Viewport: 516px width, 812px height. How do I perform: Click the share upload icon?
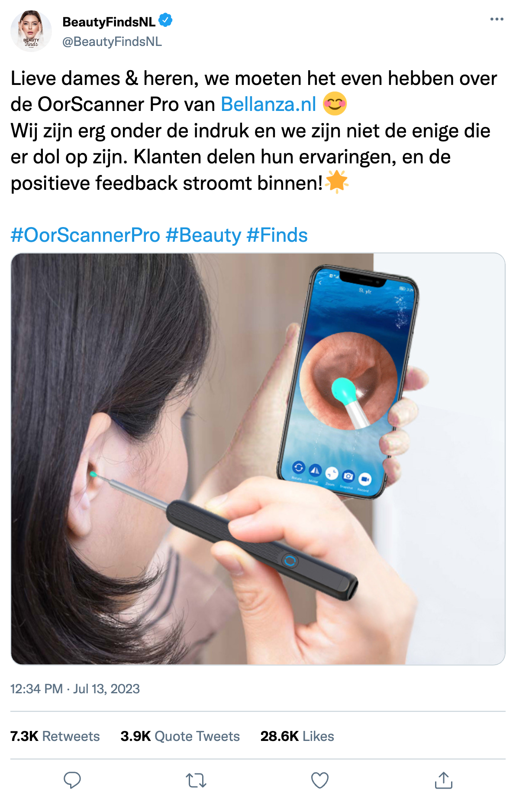click(444, 780)
